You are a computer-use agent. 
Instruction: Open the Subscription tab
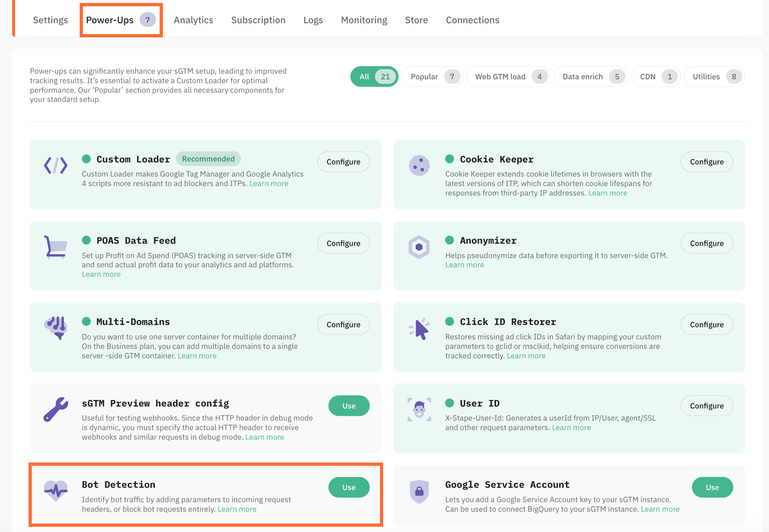click(x=258, y=20)
